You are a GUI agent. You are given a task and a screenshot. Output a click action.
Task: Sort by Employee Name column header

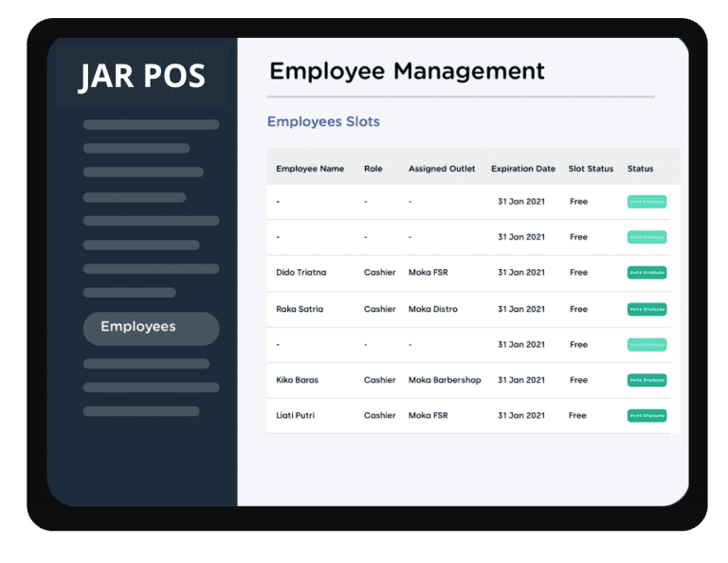(310, 169)
